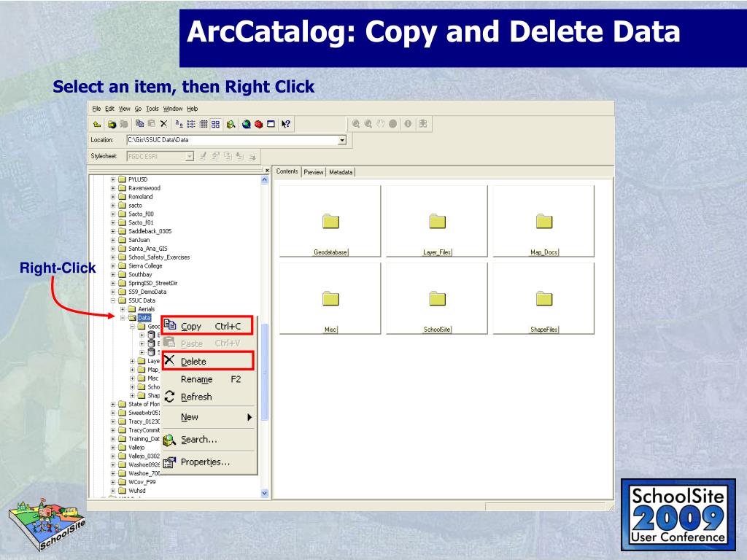Open the Location path dropdown arrow
The height and width of the screenshot is (560, 747).
[341, 140]
